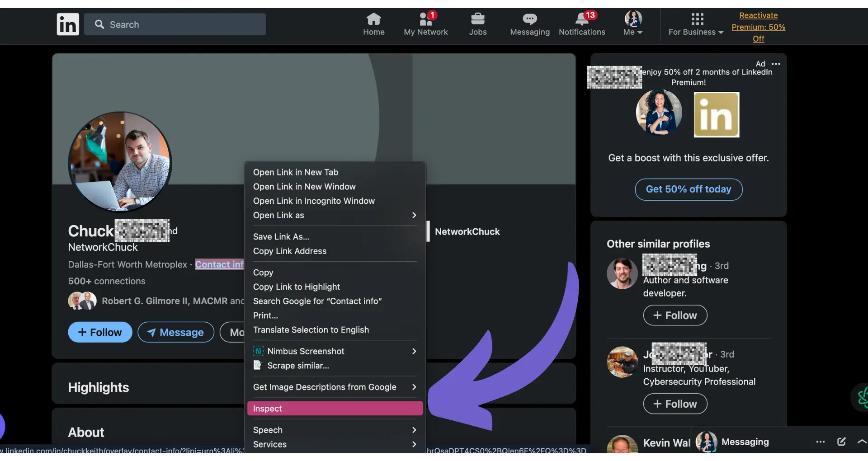Viewport: 868px width, 461px height.
Task: Select Open Link in New Window
Action: pyautogui.click(x=335, y=187)
